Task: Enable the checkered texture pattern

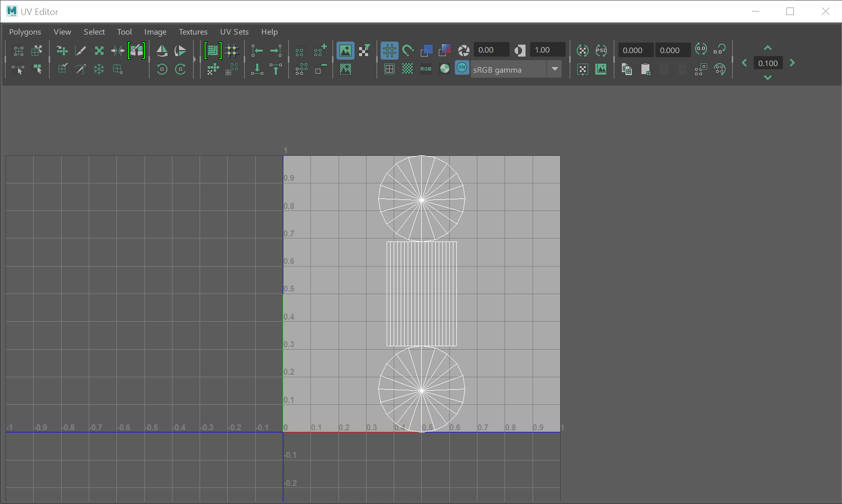Action: coord(407,69)
